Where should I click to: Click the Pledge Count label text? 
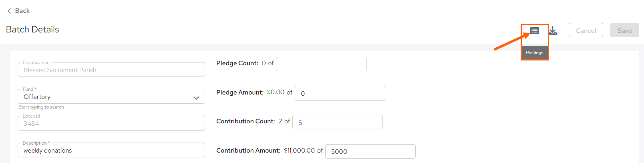(237, 63)
